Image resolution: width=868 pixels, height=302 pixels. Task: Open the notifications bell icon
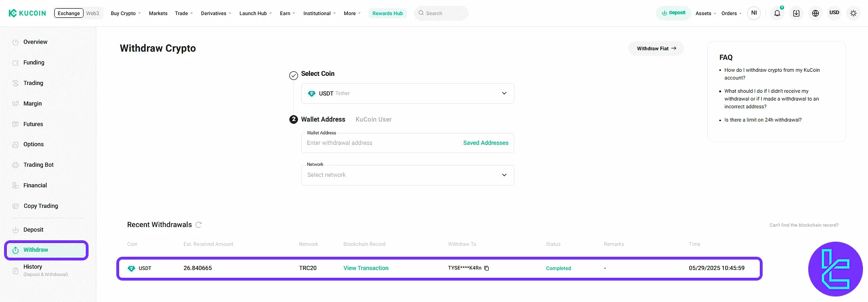pos(777,13)
